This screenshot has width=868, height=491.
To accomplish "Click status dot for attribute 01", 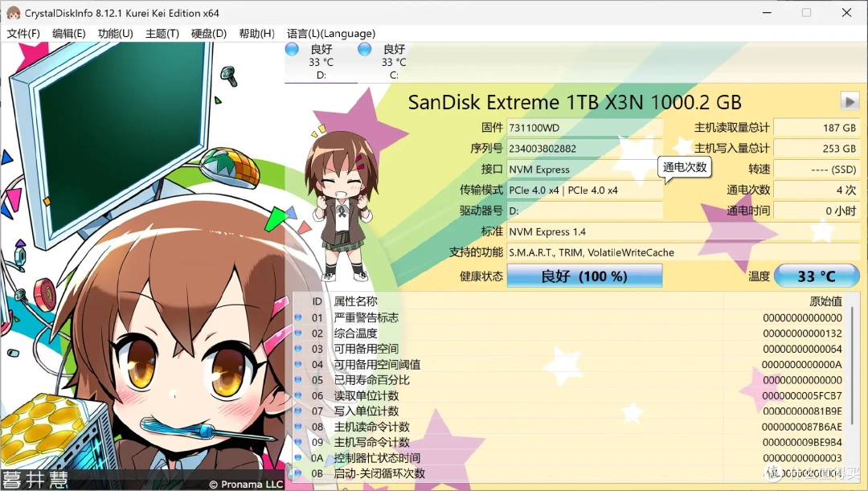I will click(298, 317).
